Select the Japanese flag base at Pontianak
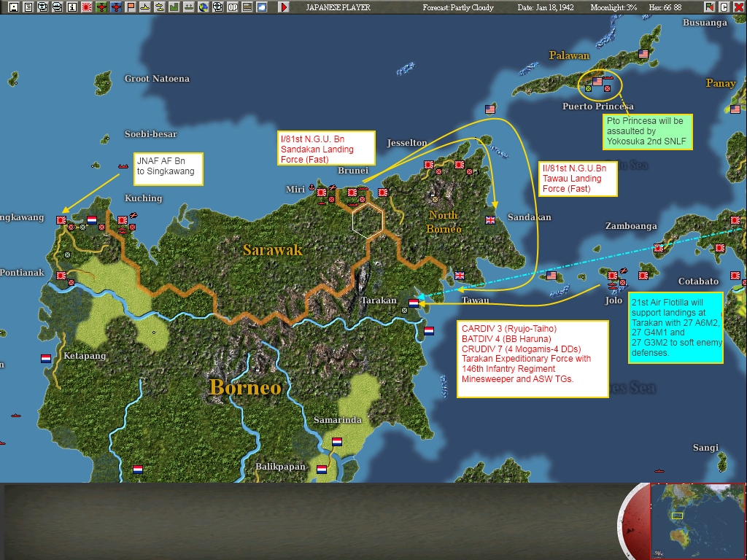Image resolution: width=747 pixels, height=560 pixels. coord(61,275)
